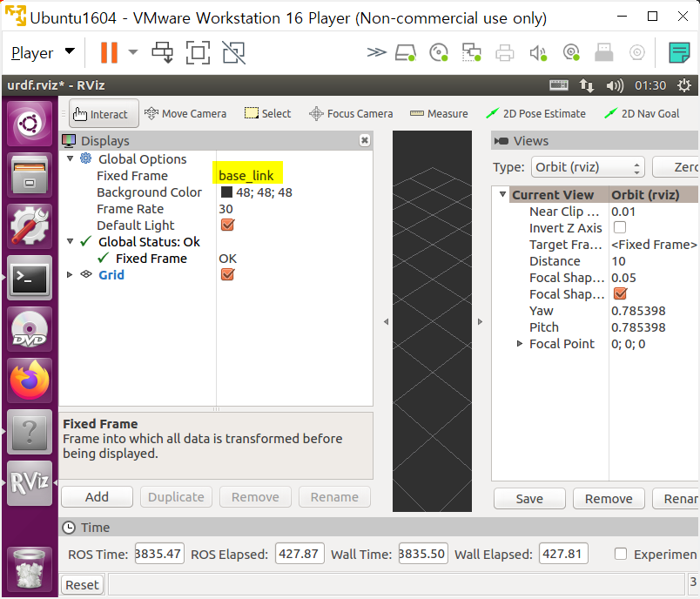Click the VMware printer device icon
This screenshot has height=599, width=700.
[504, 52]
